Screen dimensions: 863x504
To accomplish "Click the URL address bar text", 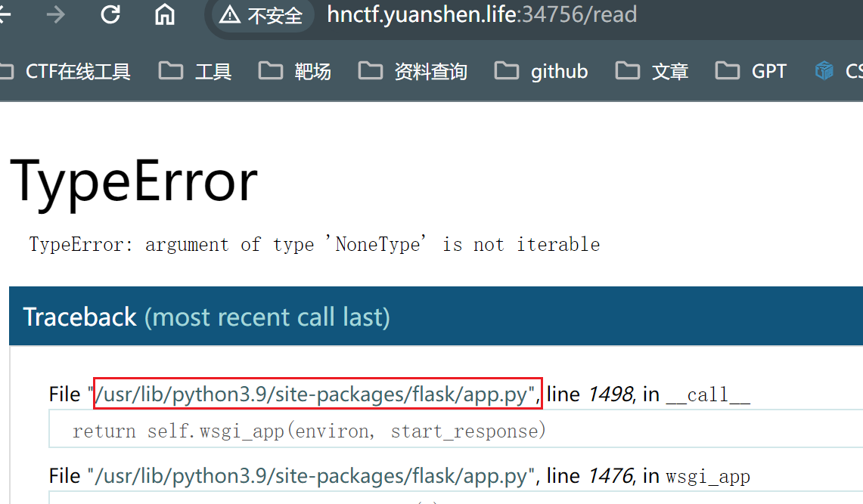I will pos(481,14).
